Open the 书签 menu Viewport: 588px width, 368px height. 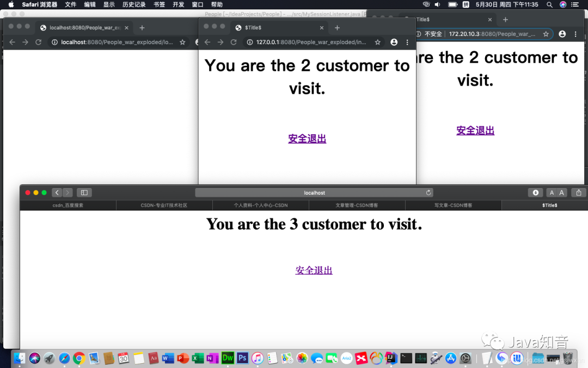tap(159, 4)
